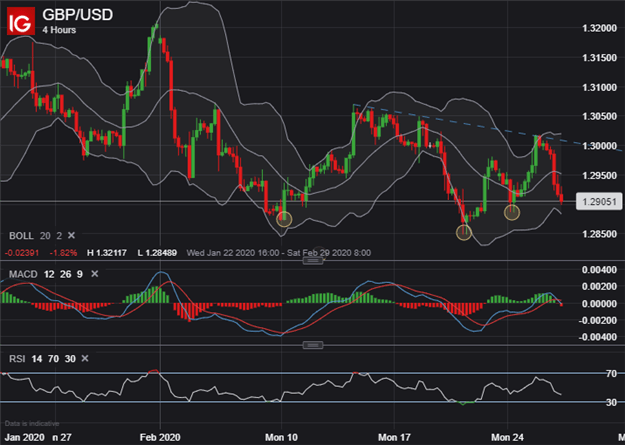Viewport: 625px width, 445px height.
Task: Select the BOLL indicator label
Action: coord(21,236)
